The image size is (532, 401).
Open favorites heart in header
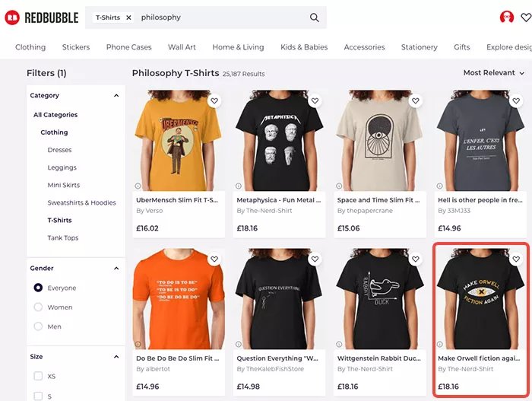(526, 18)
